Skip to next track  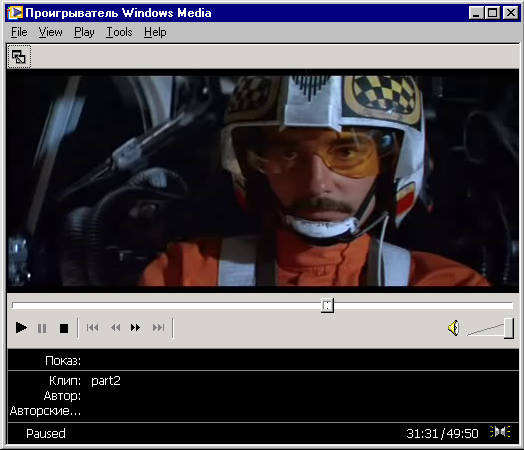[158, 328]
